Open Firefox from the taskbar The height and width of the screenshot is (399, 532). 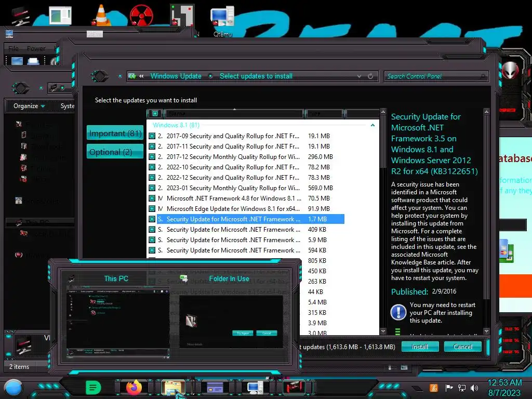tap(134, 388)
